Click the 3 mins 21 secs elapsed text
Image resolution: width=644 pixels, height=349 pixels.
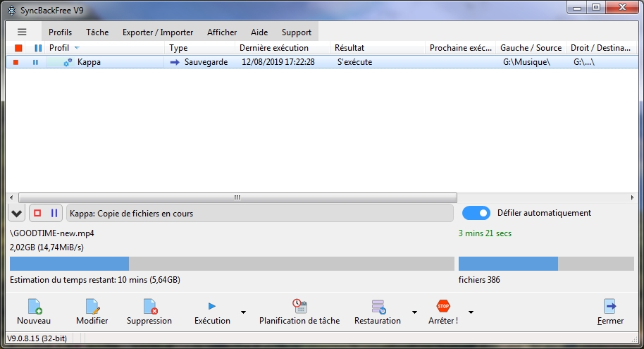click(485, 233)
